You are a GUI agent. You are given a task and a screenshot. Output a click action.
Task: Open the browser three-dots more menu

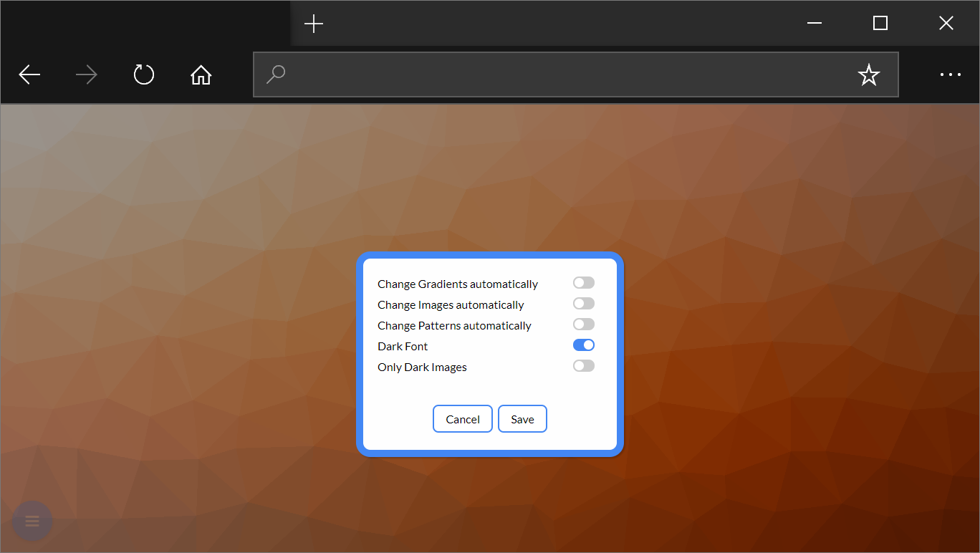pos(951,74)
